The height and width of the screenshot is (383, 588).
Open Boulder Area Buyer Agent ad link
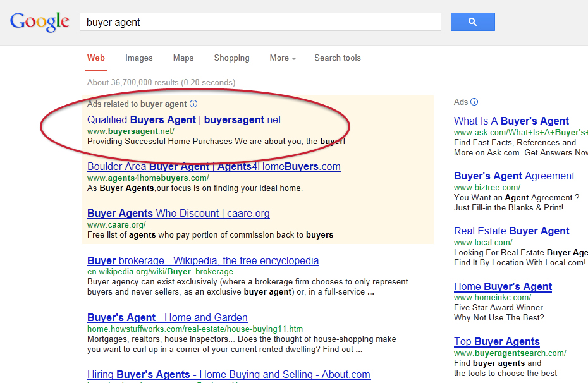pyautogui.click(x=214, y=167)
